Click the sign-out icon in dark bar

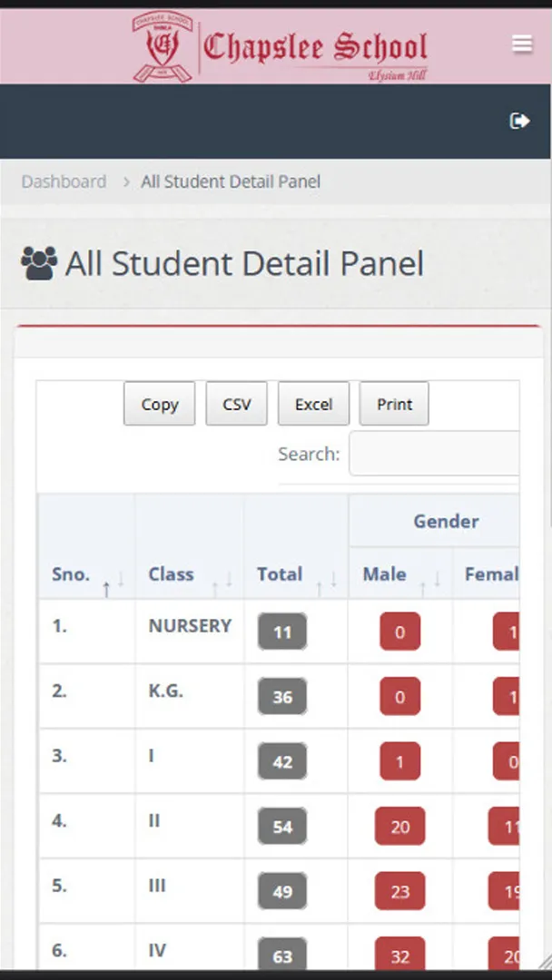pos(520,121)
